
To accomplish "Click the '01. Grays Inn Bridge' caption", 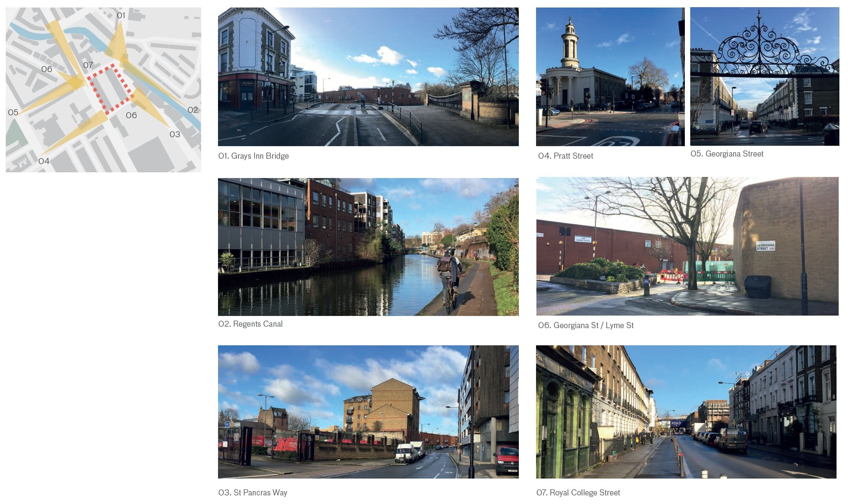I will pyautogui.click(x=254, y=156).
